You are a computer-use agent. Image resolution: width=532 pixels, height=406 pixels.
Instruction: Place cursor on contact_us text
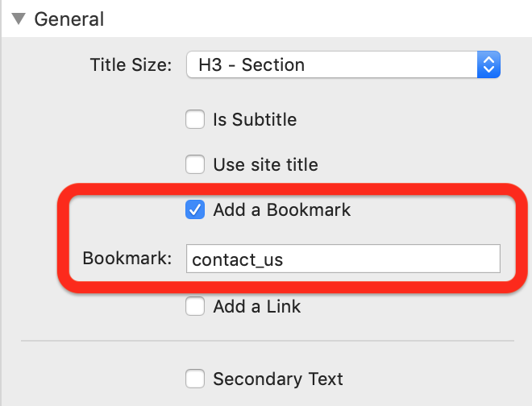click(237, 260)
